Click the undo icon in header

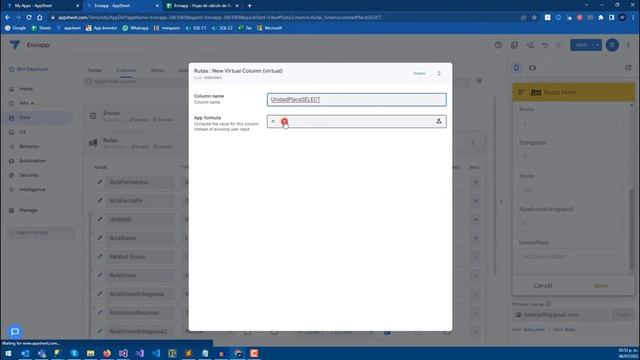(x=545, y=45)
